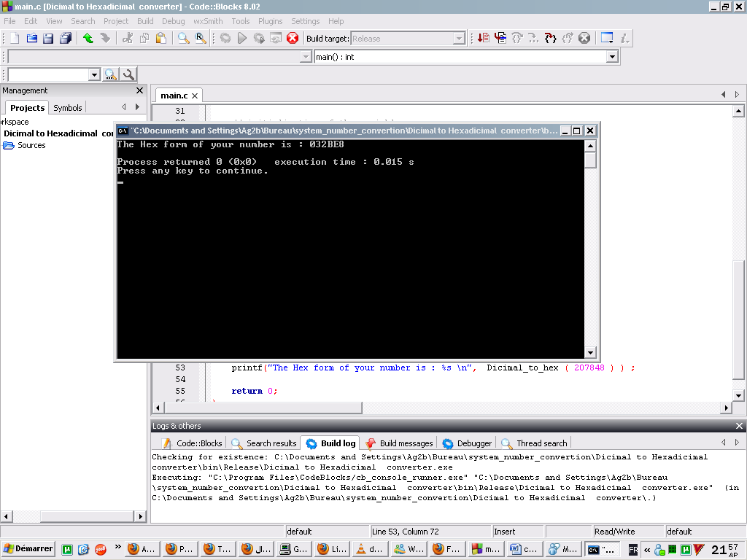Screen dimensions: 747x560
Task: Click the Save file icon
Action: point(48,38)
